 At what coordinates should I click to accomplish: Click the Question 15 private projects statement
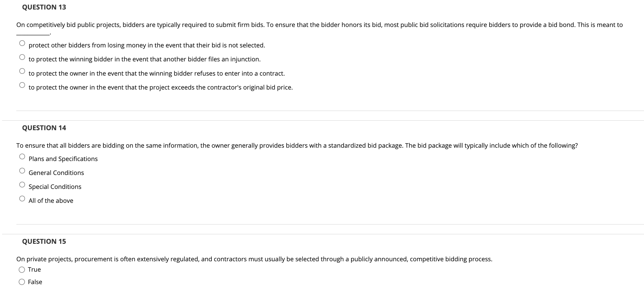pyautogui.click(x=254, y=259)
